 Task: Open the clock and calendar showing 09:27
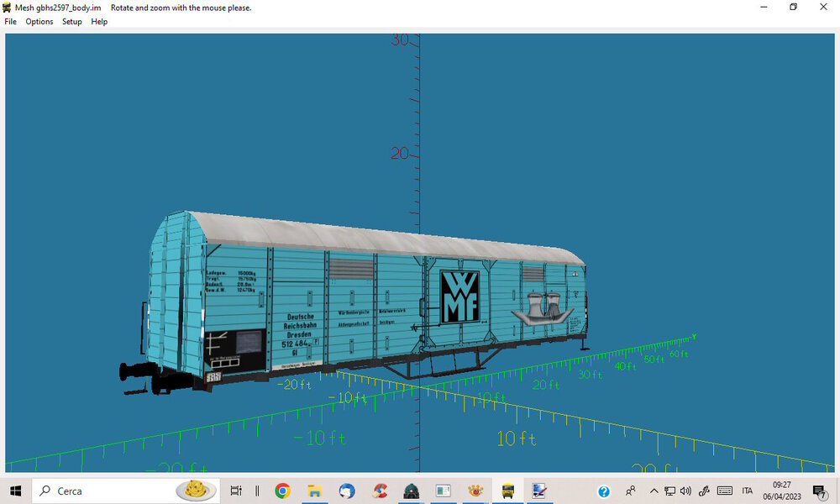click(x=781, y=491)
